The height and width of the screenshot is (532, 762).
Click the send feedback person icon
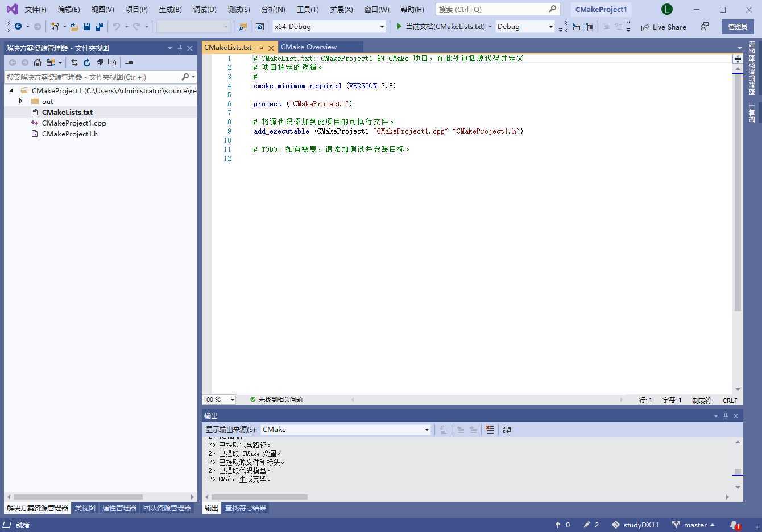tap(705, 27)
